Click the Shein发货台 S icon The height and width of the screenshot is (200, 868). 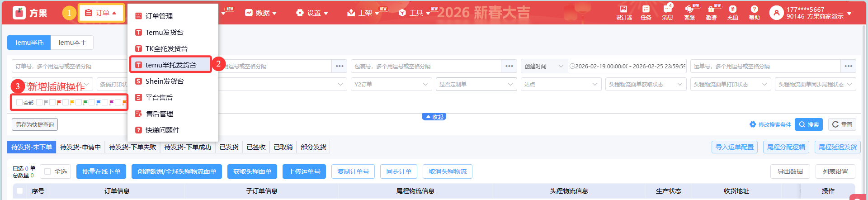139,81
